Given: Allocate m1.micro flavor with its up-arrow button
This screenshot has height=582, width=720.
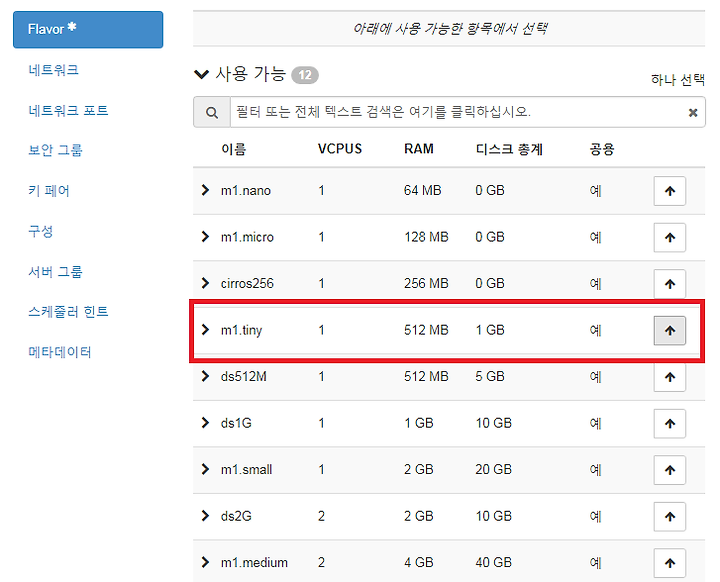Looking at the screenshot, I should pos(669,237).
